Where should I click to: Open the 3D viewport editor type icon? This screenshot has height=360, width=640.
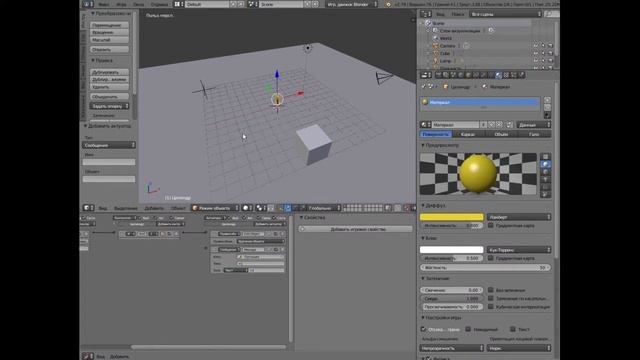pyautogui.click(x=88, y=208)
